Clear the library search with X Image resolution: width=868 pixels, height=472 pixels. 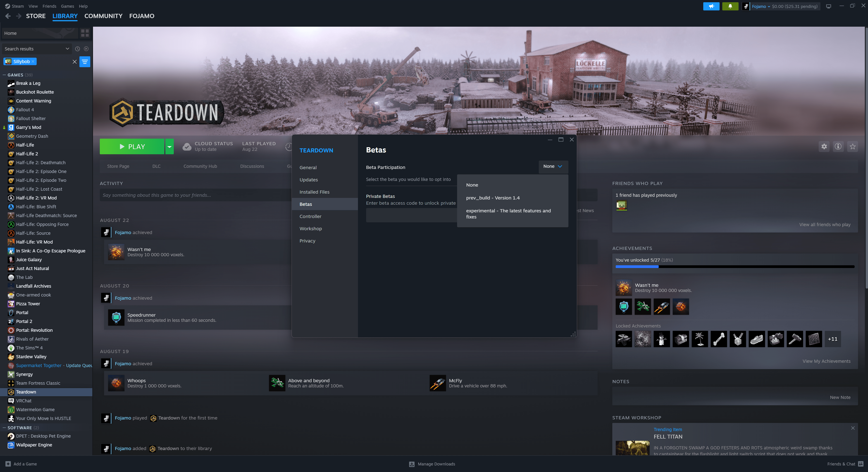point(74,62)
